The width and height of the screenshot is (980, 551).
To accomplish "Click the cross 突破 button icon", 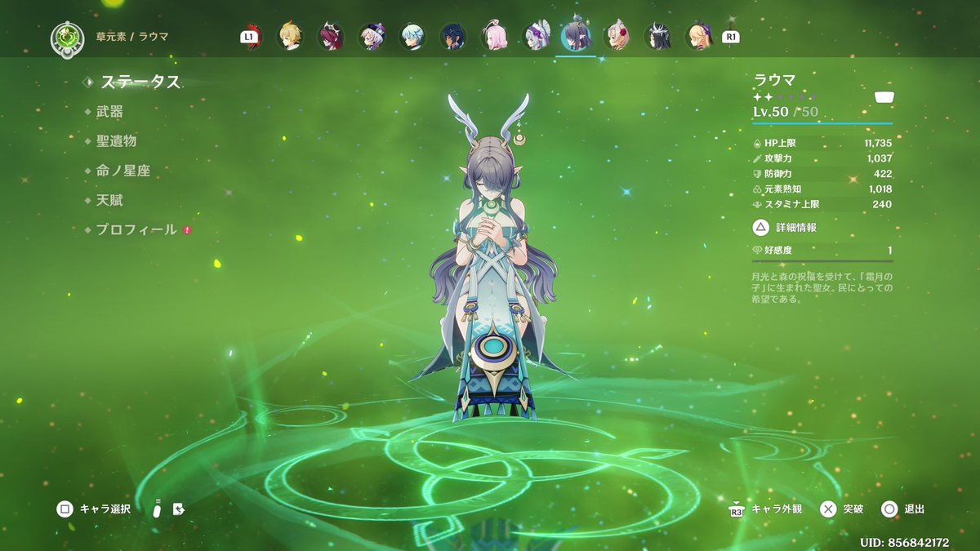I will coord(828,509).
